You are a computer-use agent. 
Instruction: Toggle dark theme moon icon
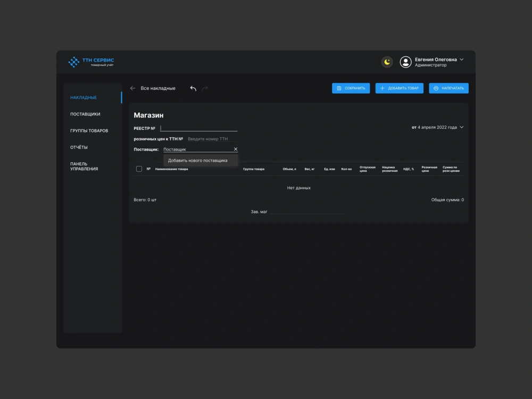tap(387, 62)
